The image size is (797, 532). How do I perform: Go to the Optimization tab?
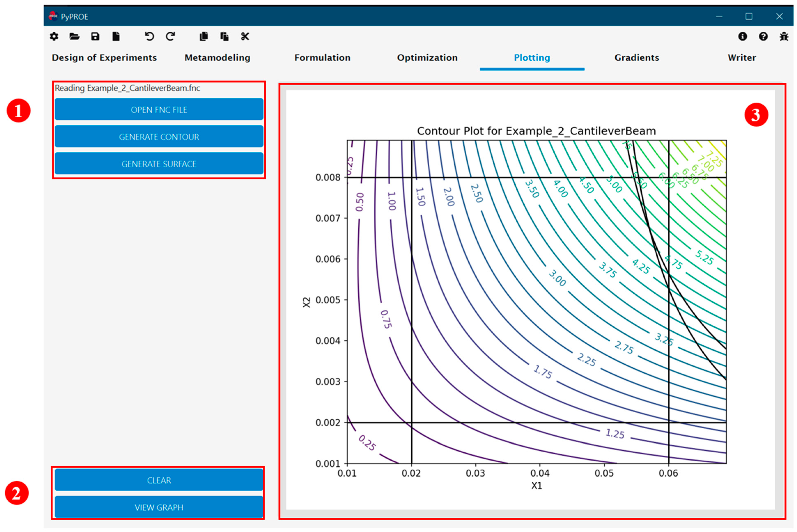click(x=427, y=58)
